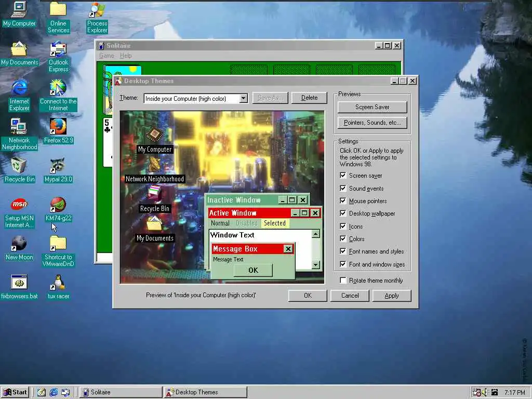
Task: Click the Message Box OK button
Action: [253, 270]
